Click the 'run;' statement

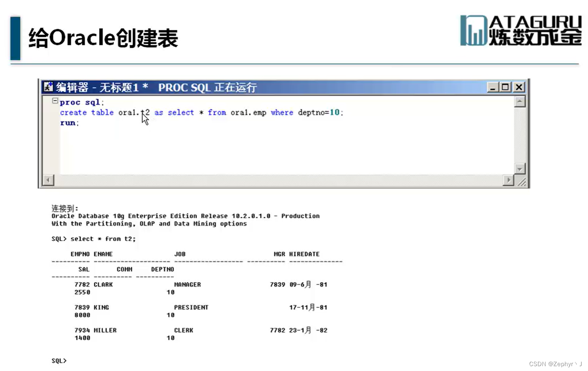[x=69, y=123]
